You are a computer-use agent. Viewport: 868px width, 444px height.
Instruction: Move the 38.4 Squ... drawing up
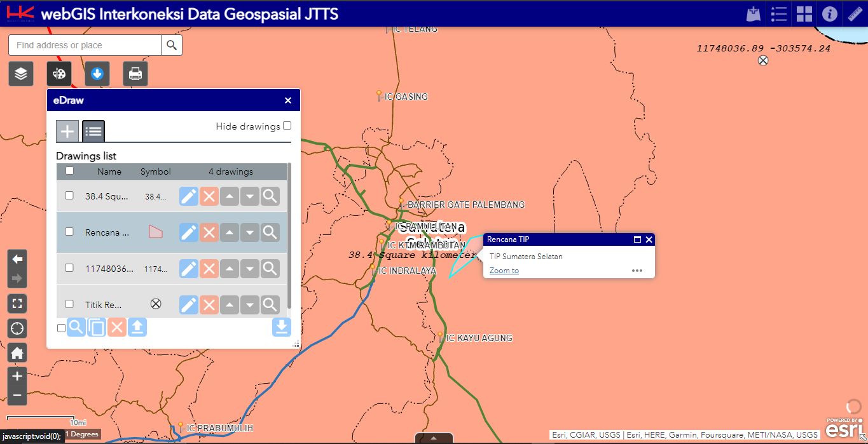point(230,196)
